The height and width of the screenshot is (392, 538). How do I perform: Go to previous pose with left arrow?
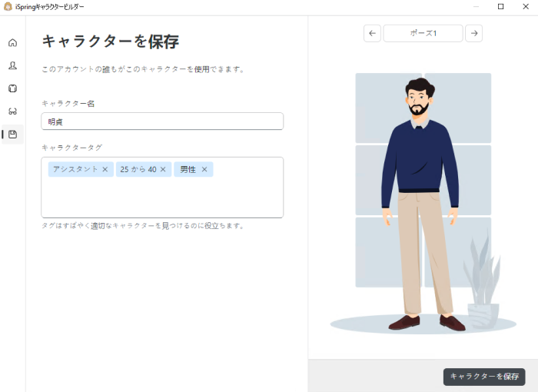[372, 33]
